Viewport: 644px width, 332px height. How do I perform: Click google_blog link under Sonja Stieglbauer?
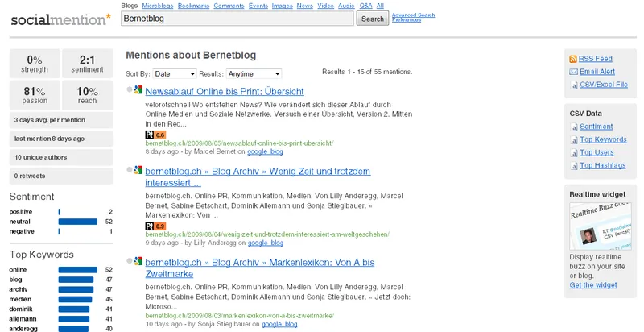279,324
